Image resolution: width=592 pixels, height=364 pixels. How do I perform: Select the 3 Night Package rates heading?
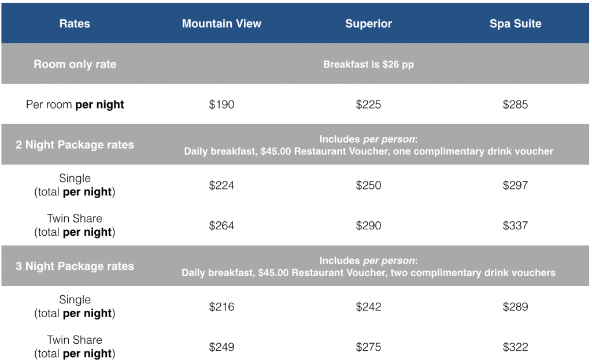[75, 266]
